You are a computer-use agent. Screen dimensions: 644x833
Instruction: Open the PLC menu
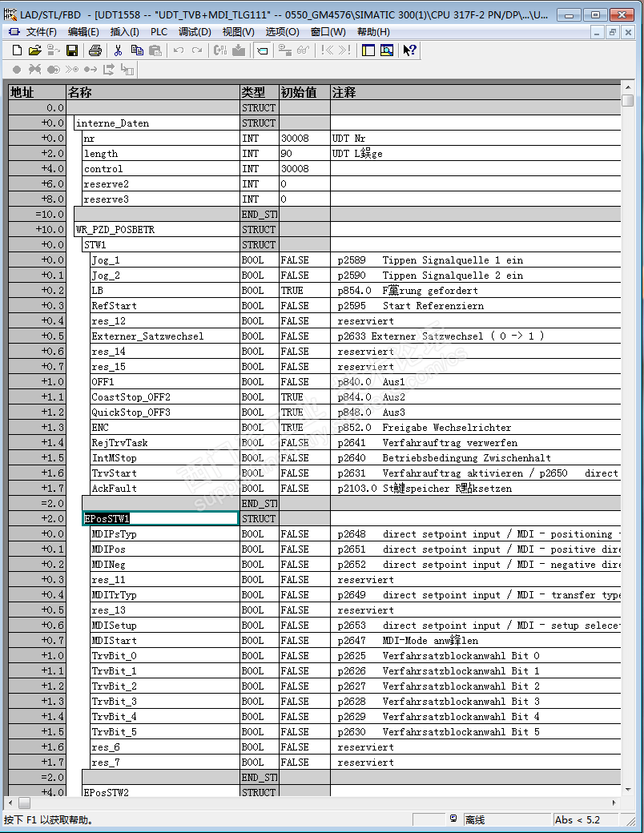tap(159, 32)
